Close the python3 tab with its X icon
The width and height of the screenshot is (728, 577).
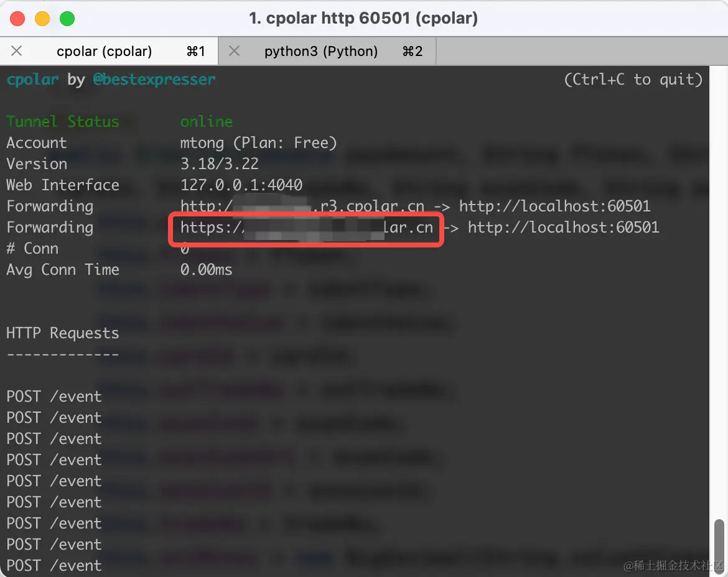[235, 50]
